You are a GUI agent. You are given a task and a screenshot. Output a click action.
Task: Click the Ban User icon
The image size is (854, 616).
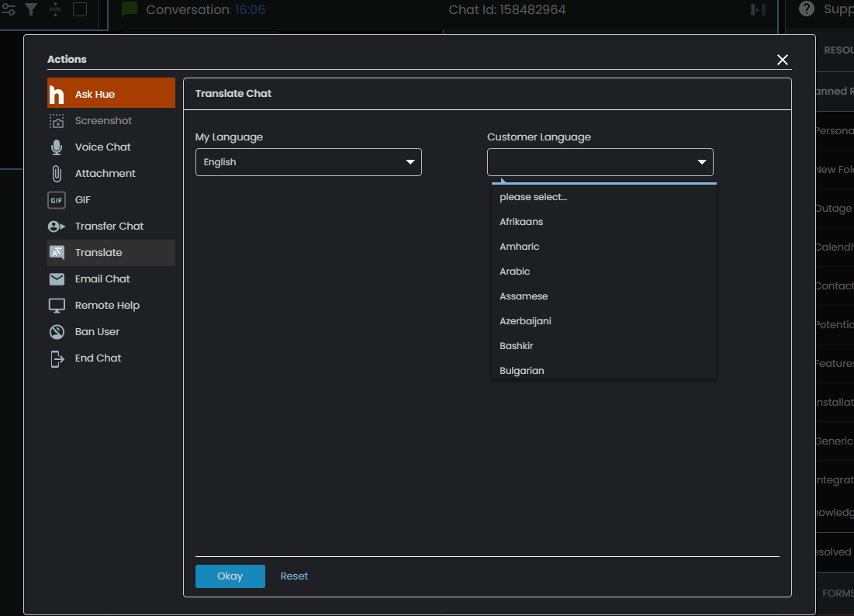coord(57,332)
